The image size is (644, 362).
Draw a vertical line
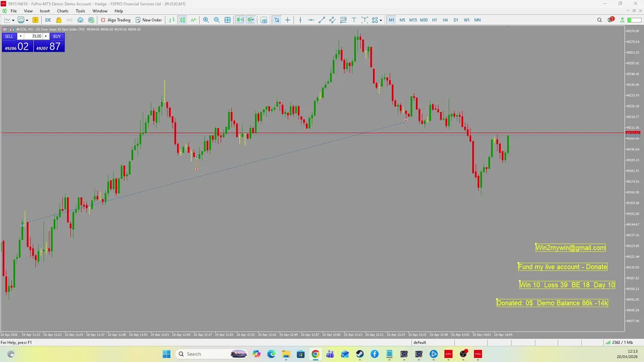(300, 20)
